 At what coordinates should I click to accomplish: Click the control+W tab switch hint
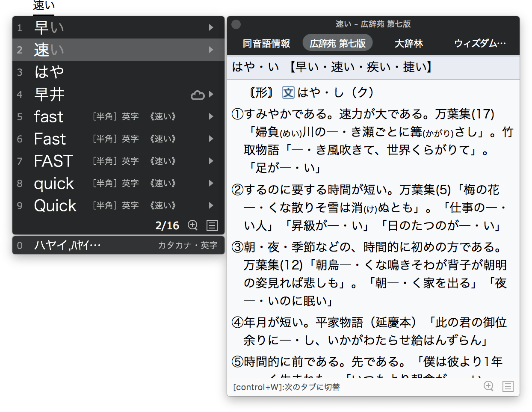(x=287, y=387)
